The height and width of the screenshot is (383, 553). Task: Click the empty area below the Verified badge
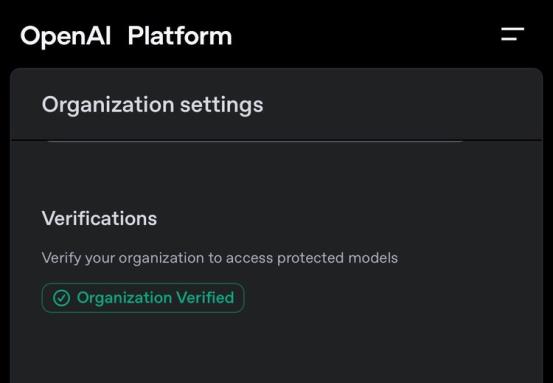(276, 347)
